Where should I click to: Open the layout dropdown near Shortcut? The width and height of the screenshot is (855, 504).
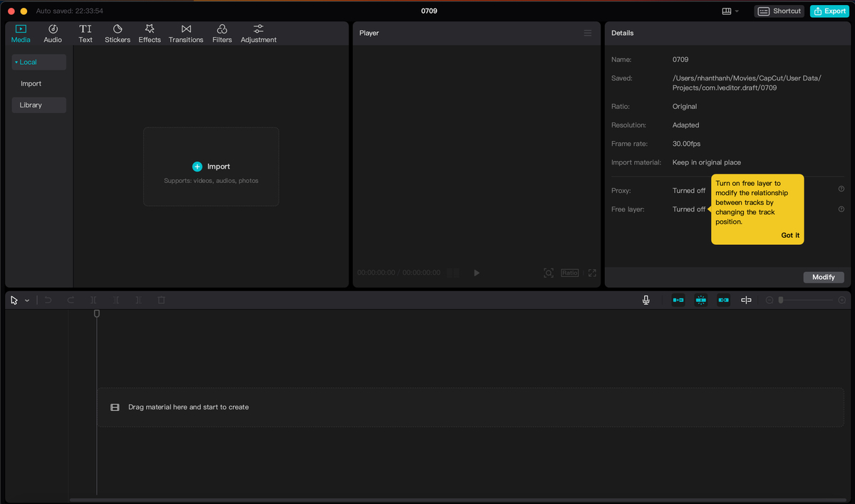730,11
